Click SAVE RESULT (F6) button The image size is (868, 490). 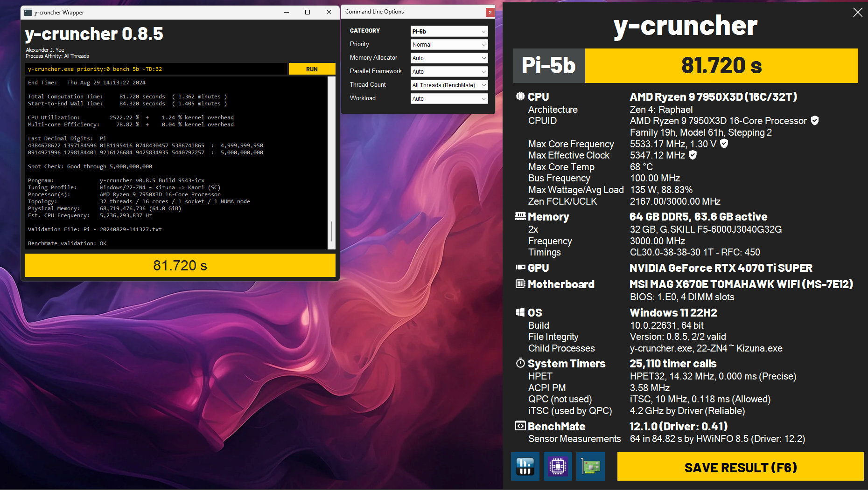[740, 467]
